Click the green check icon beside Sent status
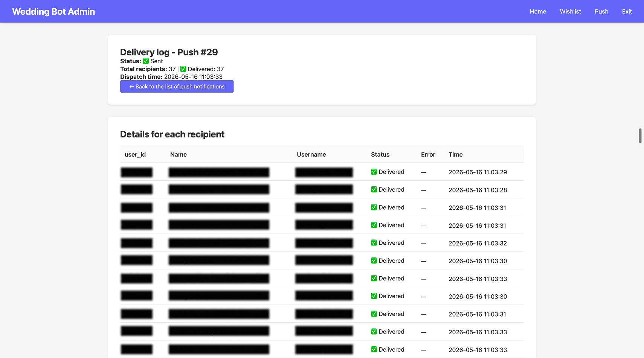The width and height of the screenshot is (644, 358). pos(146,61)
